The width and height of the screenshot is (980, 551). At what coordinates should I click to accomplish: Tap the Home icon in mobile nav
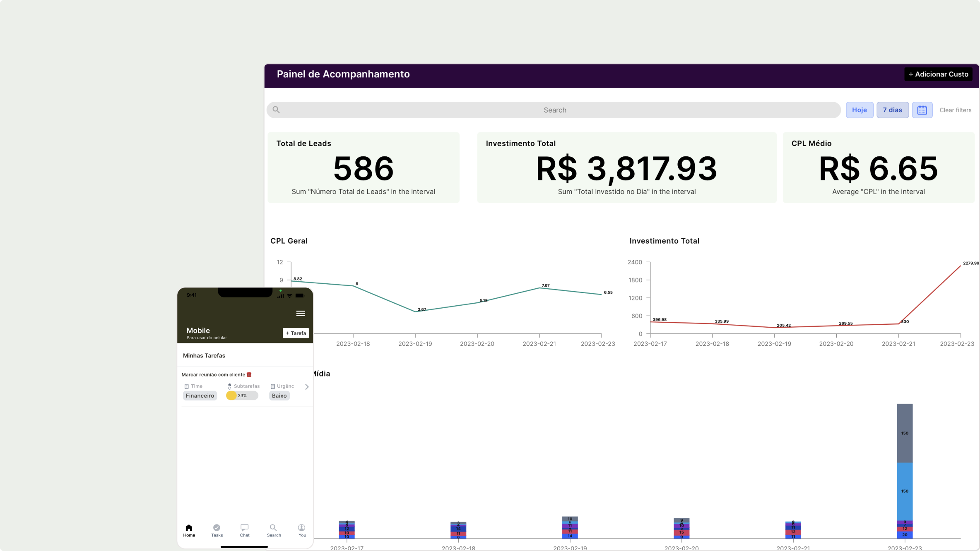(189, 528)
